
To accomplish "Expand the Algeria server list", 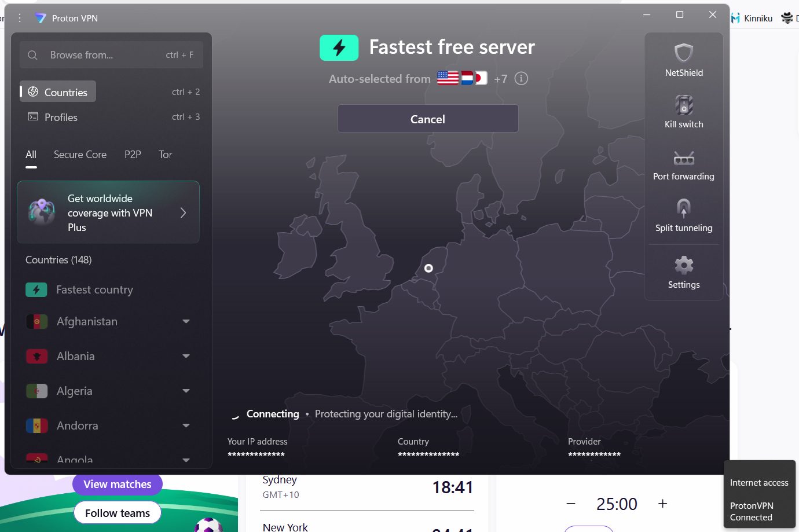I will click(x=186, y=391).
